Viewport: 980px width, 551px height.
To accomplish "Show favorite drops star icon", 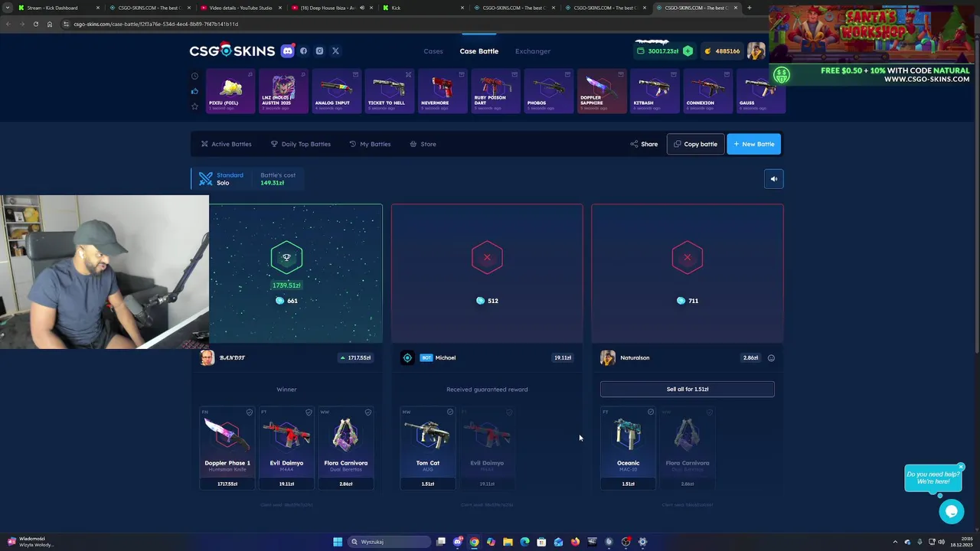I will click(194, 106).
